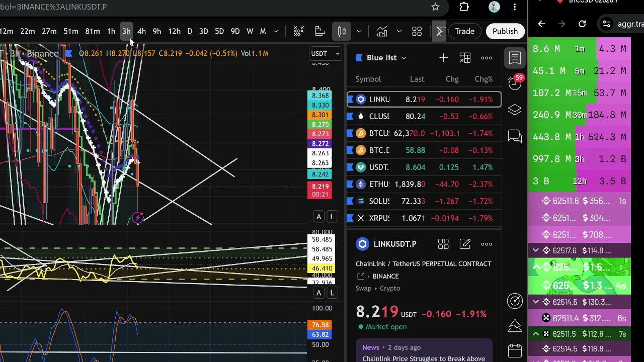Toggle blue flag on BTCUS row
The width and height of the screenshot is (644, 362).
click(351, 133)
